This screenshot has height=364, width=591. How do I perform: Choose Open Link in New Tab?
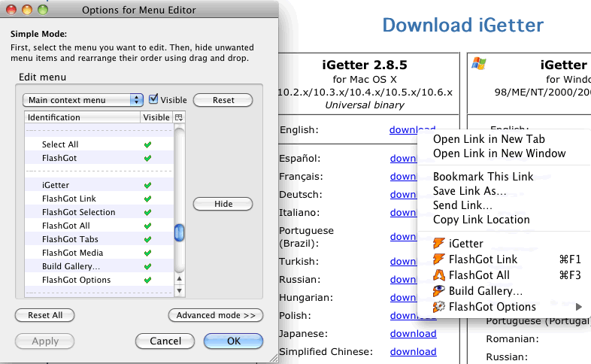click(x=489, y=139)
